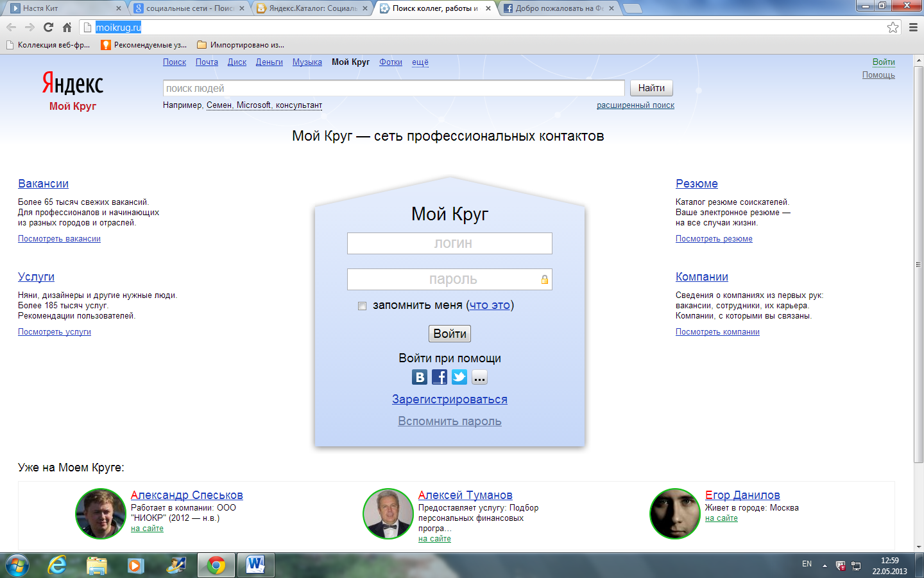Open media player from taskbar
Viewport: 924px width, 578px height.
click(135, 565)
